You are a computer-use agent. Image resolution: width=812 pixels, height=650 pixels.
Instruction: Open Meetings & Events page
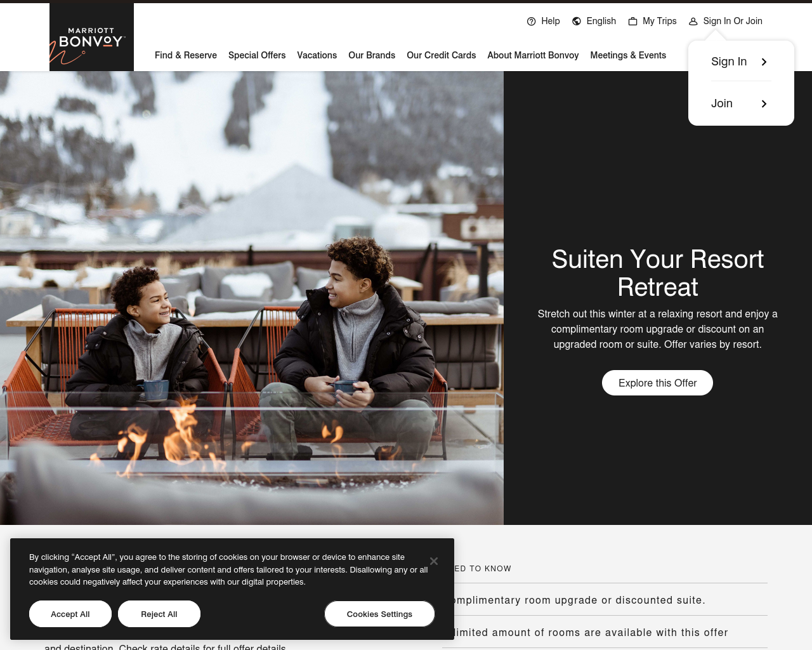click(628, 55)
